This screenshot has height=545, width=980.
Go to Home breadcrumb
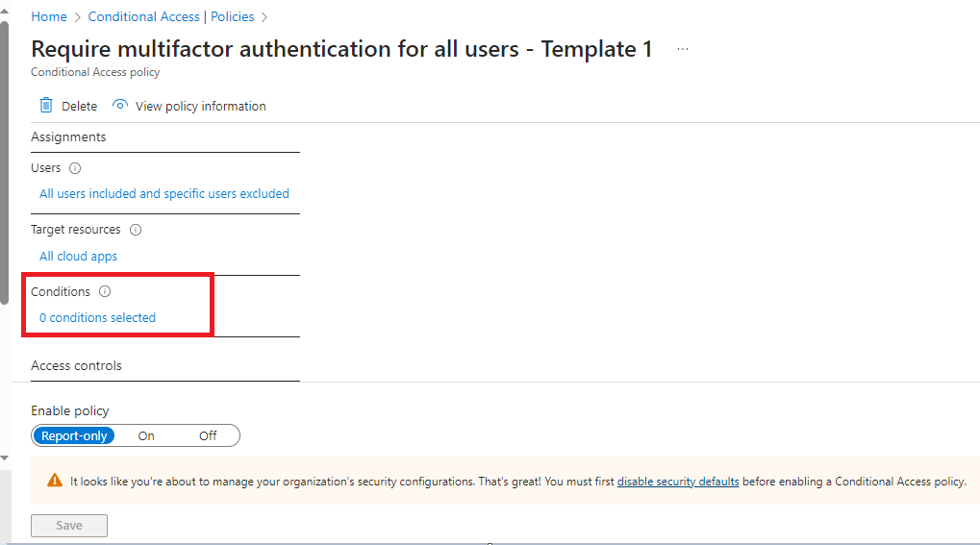[49, 17]
